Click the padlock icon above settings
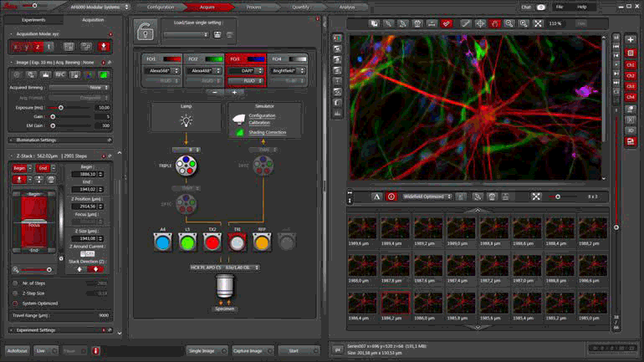 click(147, 31)
